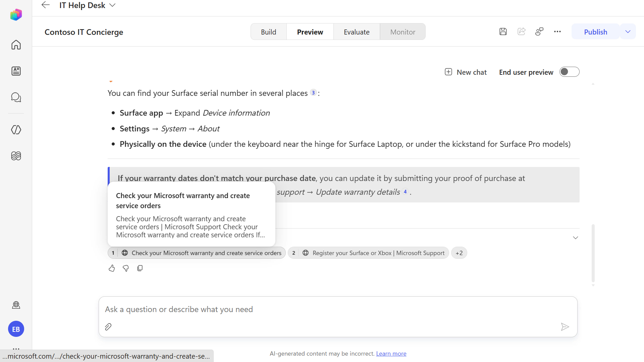Toggle the End user preview switch
The image size is (644, 362).
(x=569, y=72)
